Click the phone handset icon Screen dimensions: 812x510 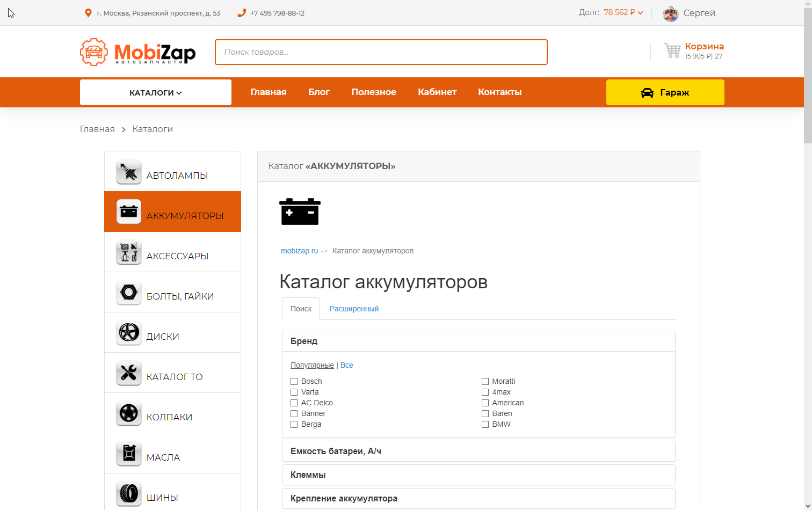[x=242, y=13]
